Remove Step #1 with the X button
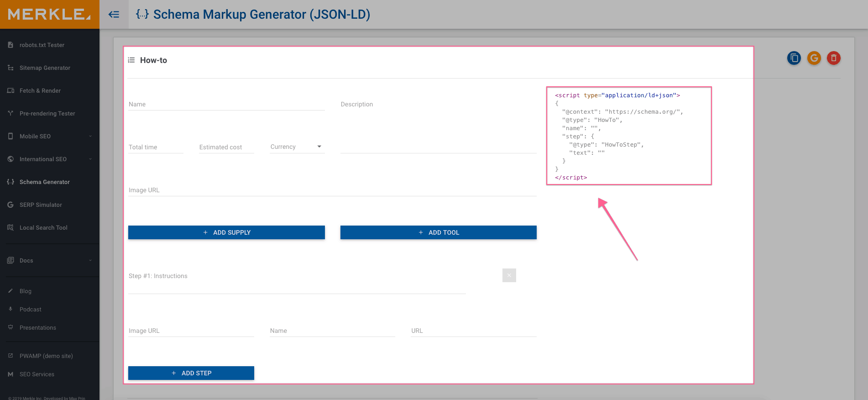This screenshot has height=400, width=868. (509, 275)
